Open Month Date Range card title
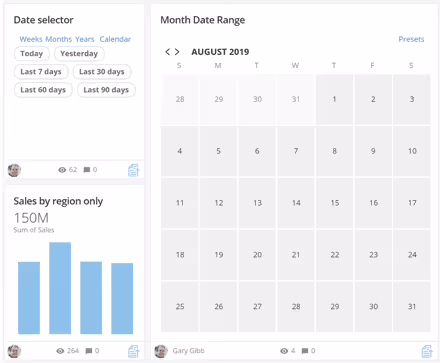 [203, 20]
